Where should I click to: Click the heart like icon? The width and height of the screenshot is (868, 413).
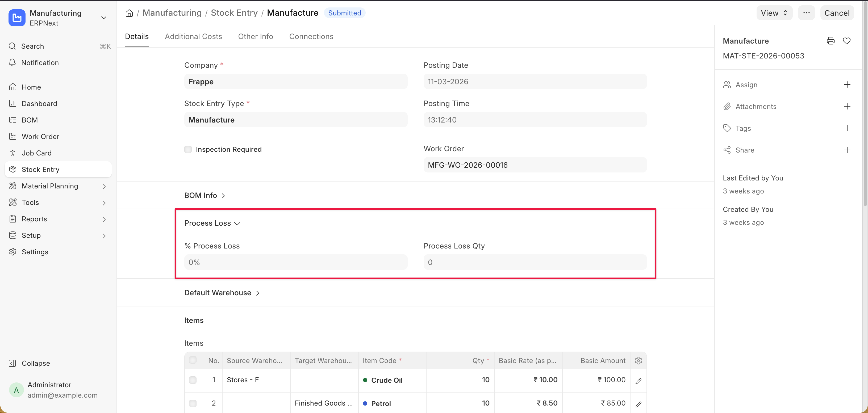click(x=846, y=41)
